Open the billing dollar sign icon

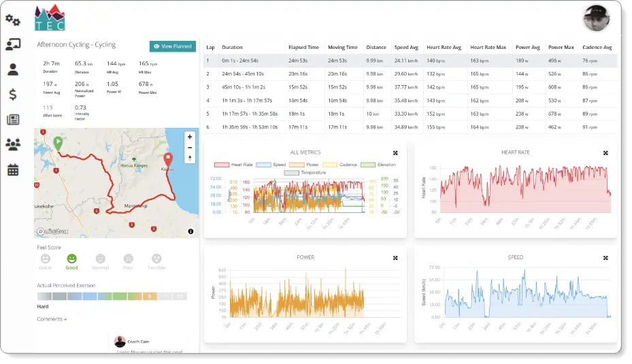tap(12, 94)
